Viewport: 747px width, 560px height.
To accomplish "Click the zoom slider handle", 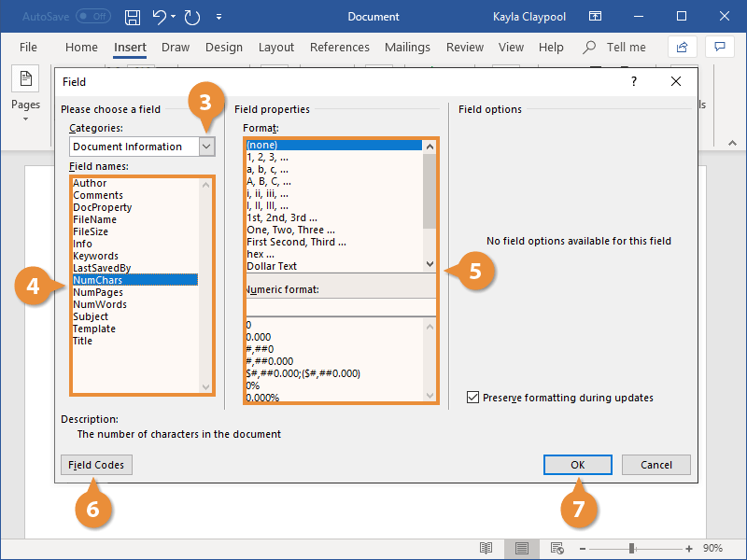I will click(632, 548).
